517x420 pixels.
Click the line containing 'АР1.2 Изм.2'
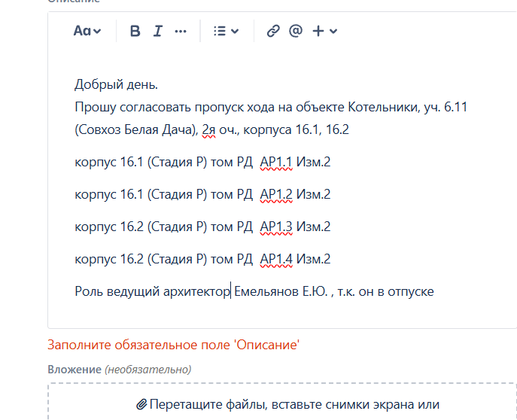[x=202, y=194]
